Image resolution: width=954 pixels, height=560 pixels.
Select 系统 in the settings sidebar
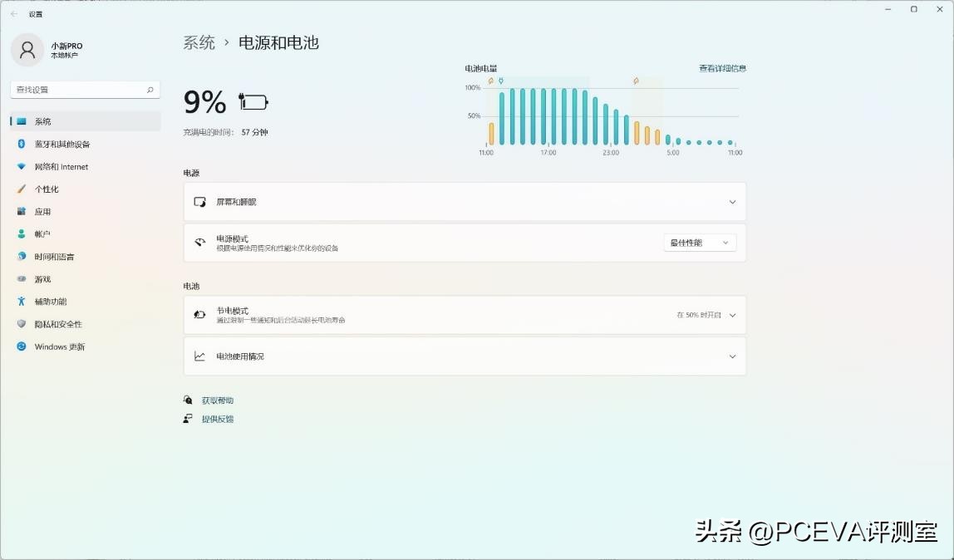42,121
